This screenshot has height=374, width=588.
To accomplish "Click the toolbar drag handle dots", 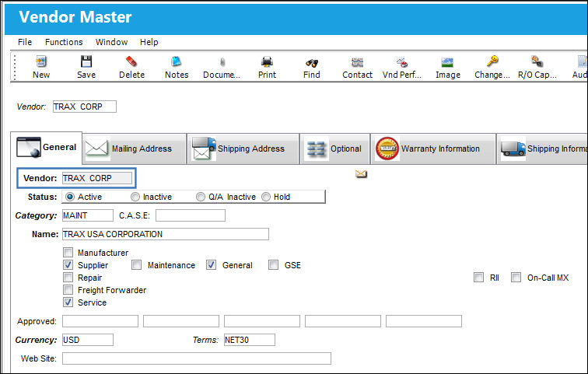I will pos(15,67).
